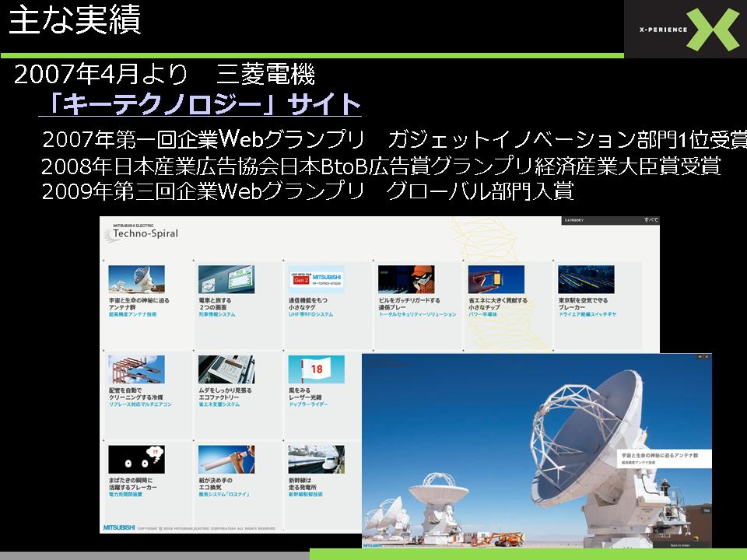Click MITSUBISHI ELECTRIC text above Techno-Spiral
Screen dimensions: 747x560
click(x=133, y=226)
